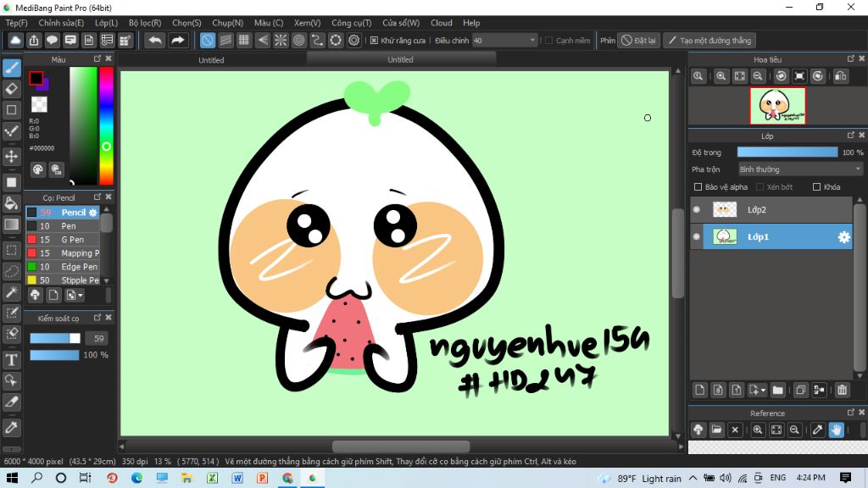
Task: Enable the radial snap guide
Action: click(x=281, y=41)
